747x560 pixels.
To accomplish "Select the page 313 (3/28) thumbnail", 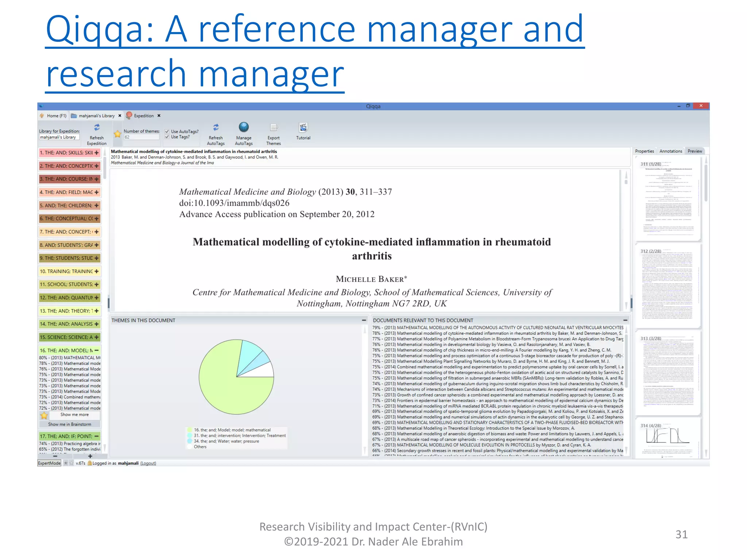I will point(667,373).
